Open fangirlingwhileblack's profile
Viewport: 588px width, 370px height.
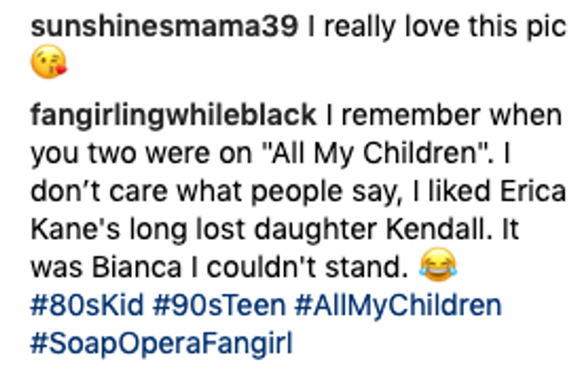[173, 114]
